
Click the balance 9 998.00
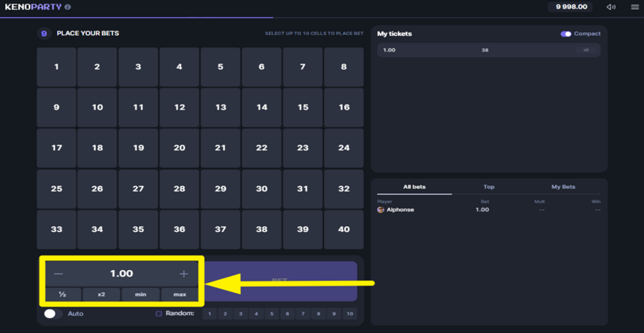coord(571,7)
